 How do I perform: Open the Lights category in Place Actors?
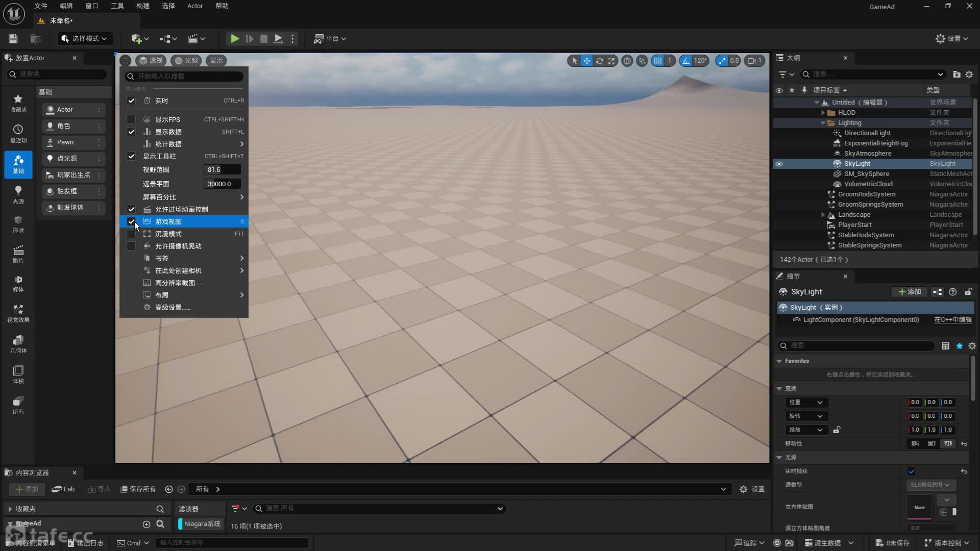[x=18, y=194]
